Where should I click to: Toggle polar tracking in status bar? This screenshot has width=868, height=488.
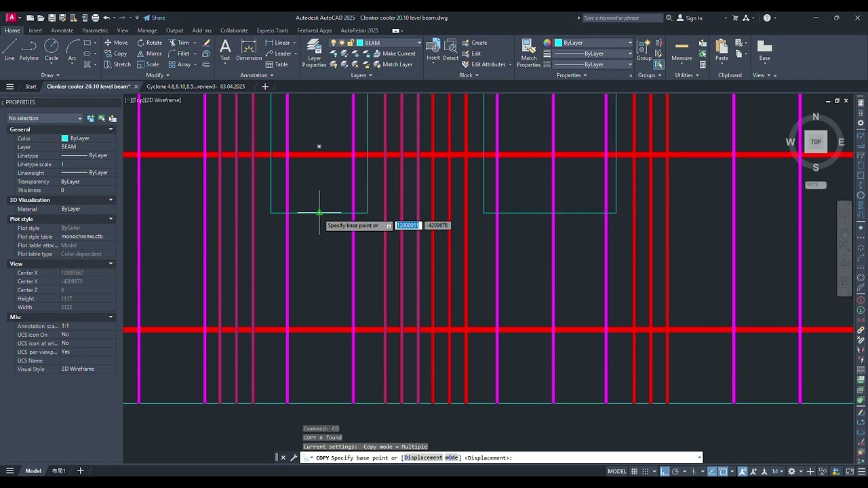(677, 471)
